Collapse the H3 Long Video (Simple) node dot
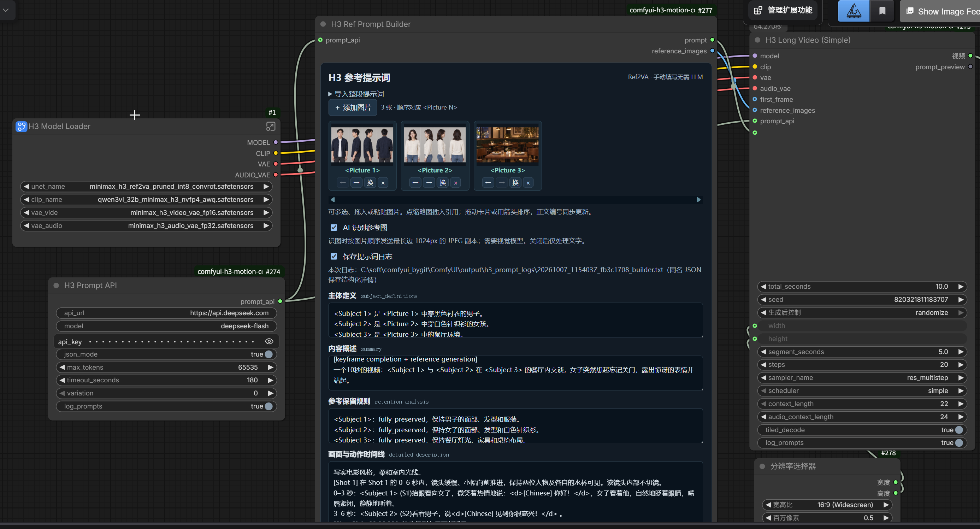 pos(757,40)
